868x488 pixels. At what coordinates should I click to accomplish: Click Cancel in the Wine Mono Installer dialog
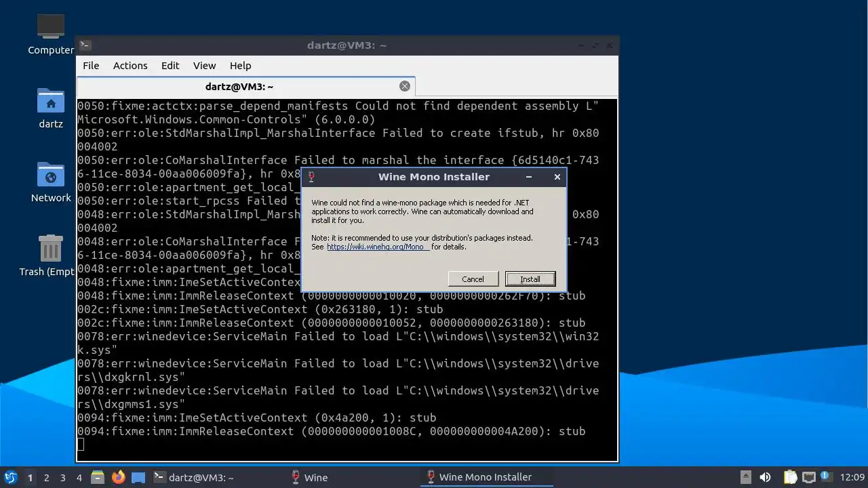pos(473,279)
